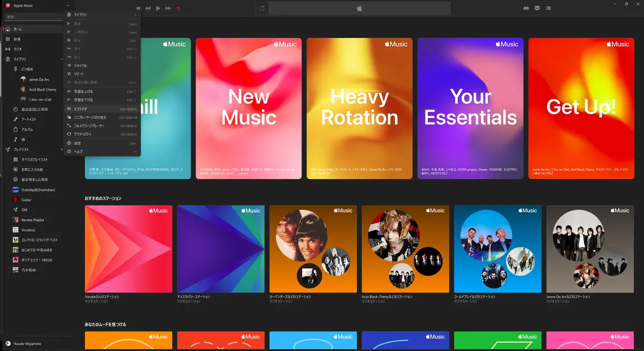644x351 pixels.
Task: Open ディスカバリーステーション station tile
Action: pos(221,248)
